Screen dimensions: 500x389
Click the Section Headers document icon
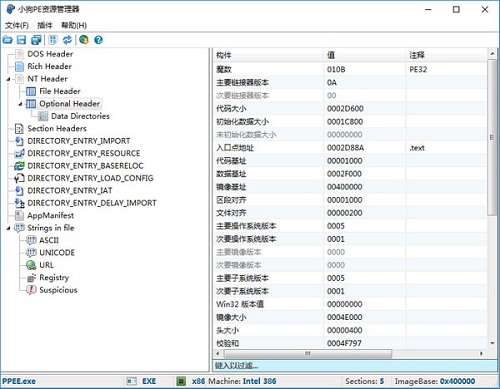coord(19,129)
